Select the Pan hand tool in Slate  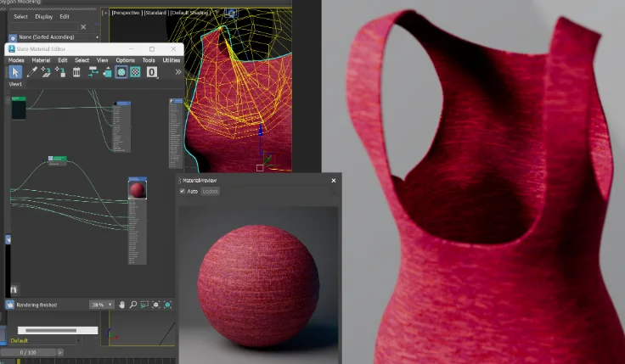coord(121,305)
